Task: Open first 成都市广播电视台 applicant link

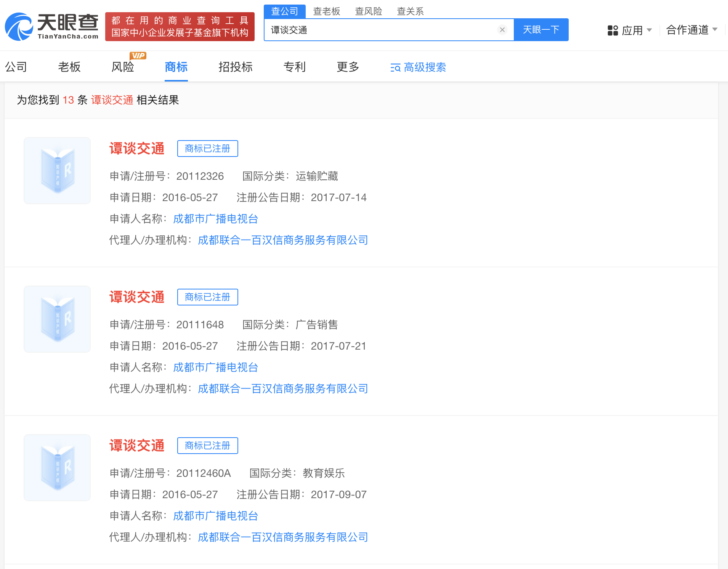Action: [x=215, y=219]
